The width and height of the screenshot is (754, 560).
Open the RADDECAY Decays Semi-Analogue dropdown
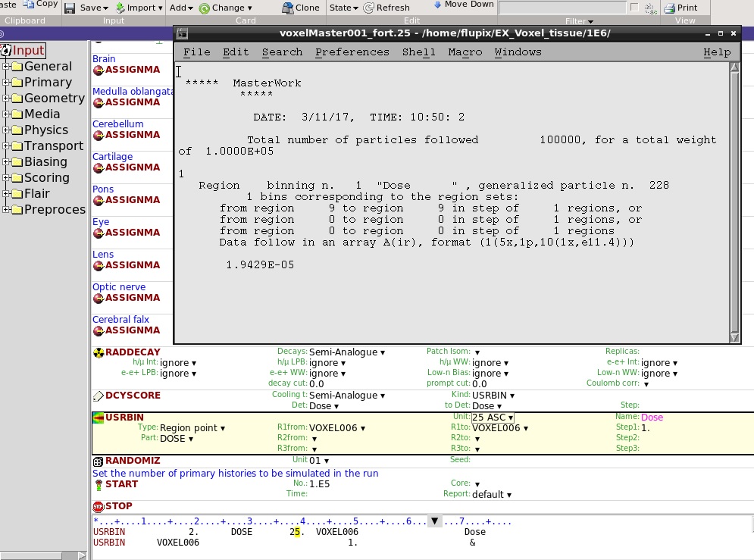point(347,352)
